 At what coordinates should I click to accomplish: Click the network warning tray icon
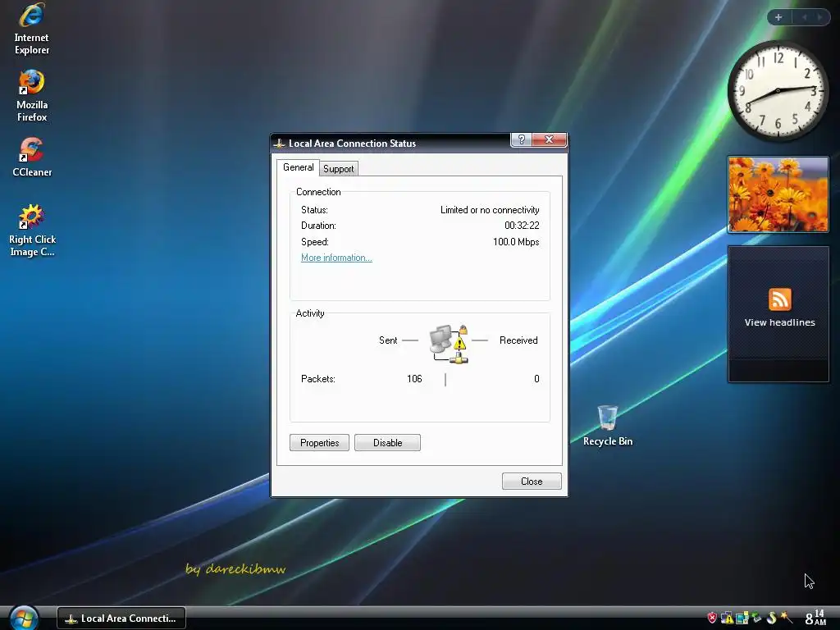[x=727, y=619]
